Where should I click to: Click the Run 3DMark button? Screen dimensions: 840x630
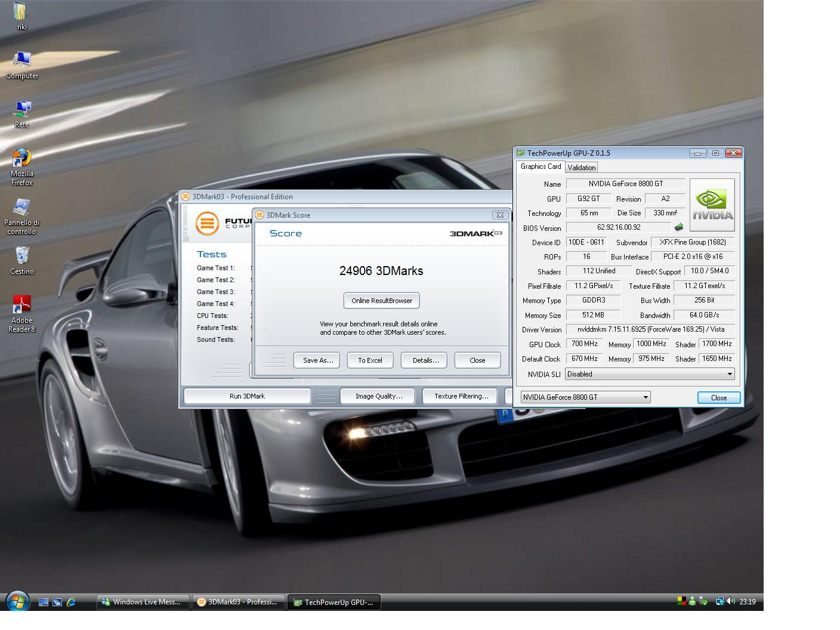tap(247, 396)
